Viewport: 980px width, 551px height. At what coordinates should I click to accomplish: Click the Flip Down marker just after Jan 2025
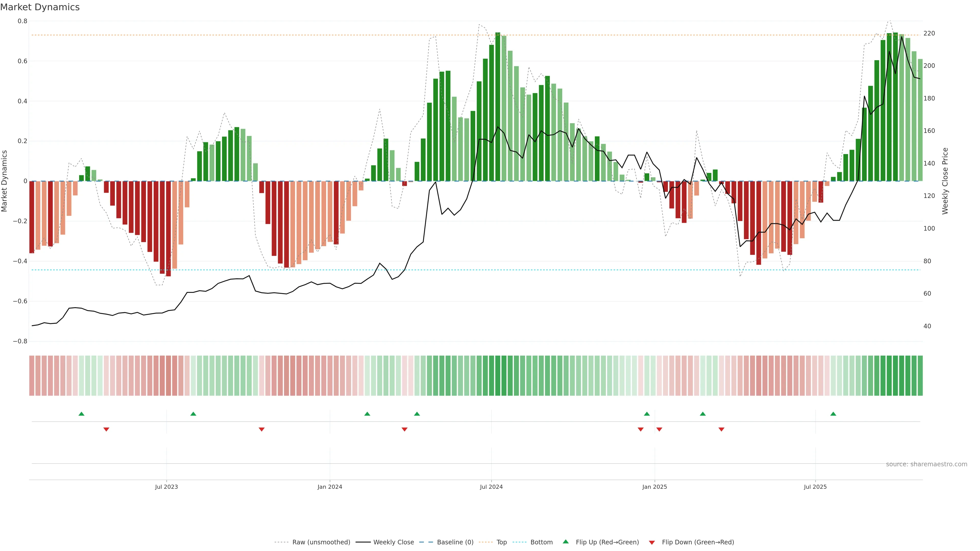(x=659, y=429)
